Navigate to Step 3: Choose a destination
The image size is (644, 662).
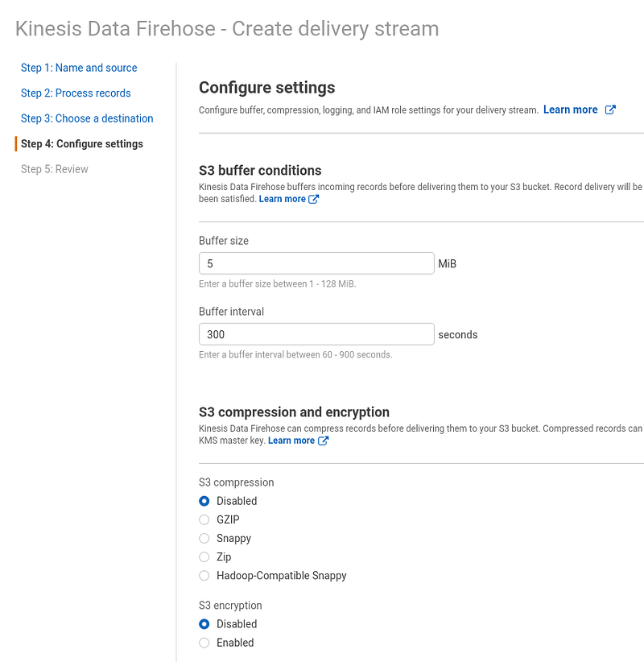tap(87, 118)
